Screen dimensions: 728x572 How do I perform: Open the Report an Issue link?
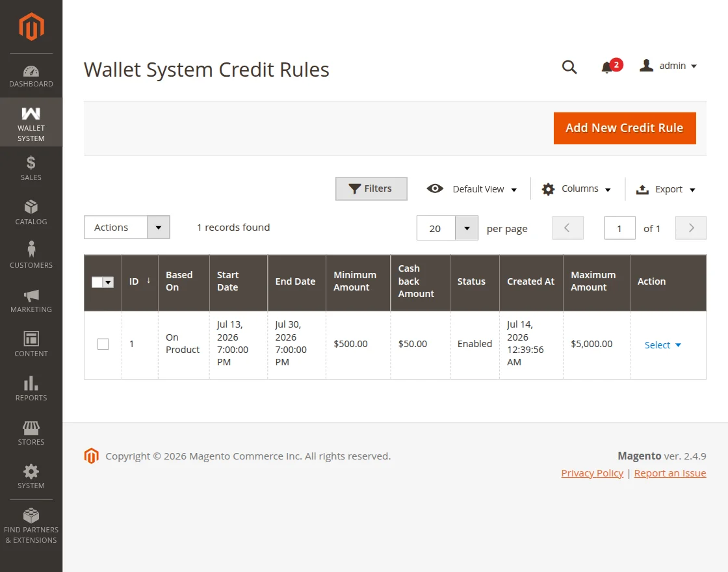(670, 473)
